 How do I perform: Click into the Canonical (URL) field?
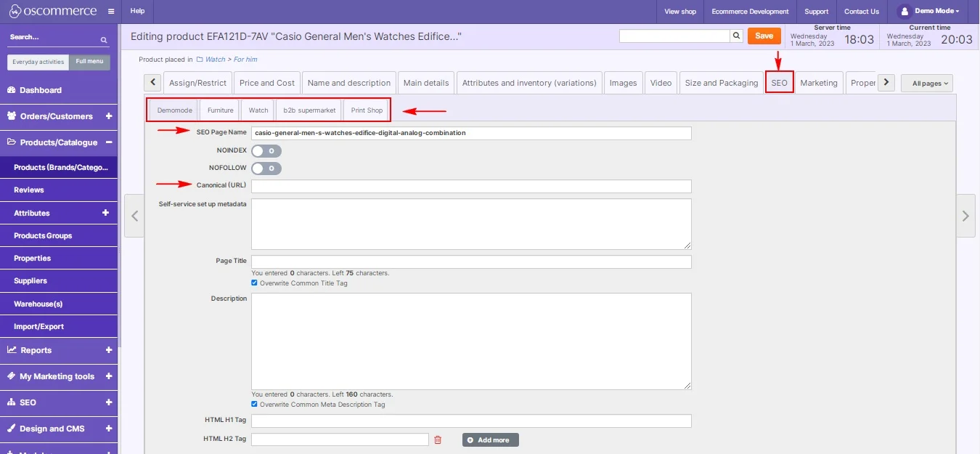point(471,186)
